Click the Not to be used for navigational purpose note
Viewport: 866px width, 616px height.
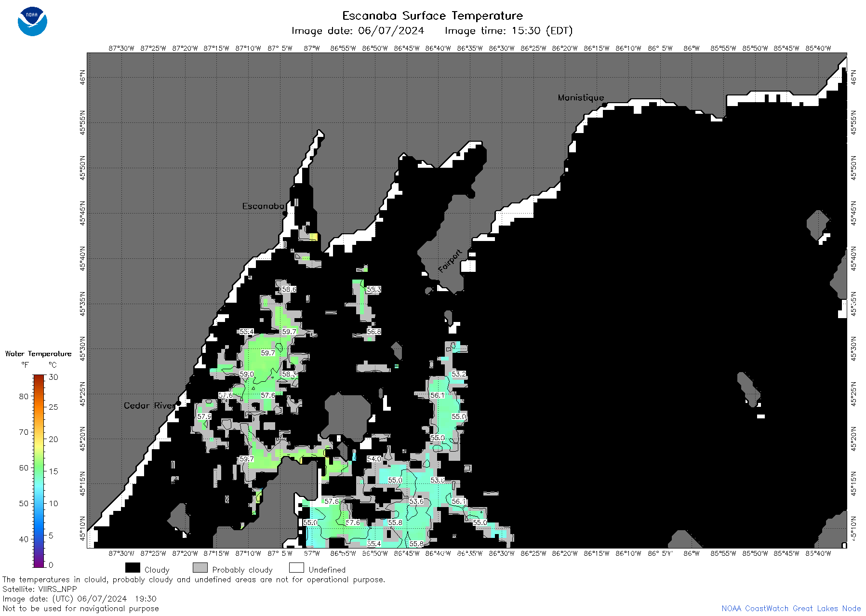[x=80, y=608]
